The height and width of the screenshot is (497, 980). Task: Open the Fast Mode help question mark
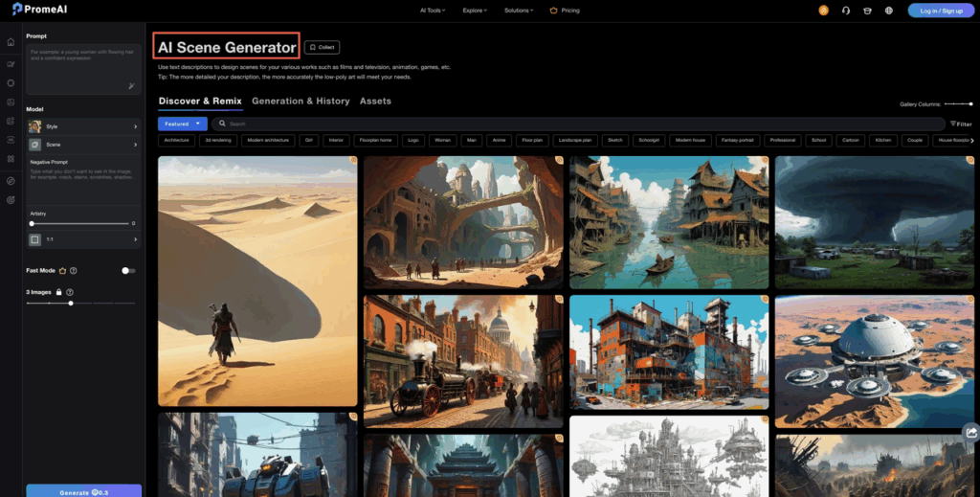pyautogui.click(x=73, y=271)
